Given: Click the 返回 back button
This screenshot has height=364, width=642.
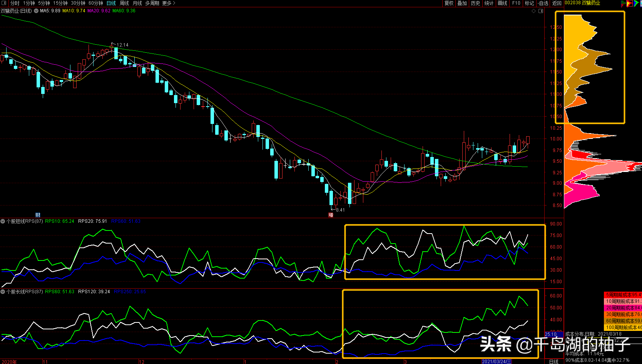Looking at the screenshot, I should tap(557, 3).
